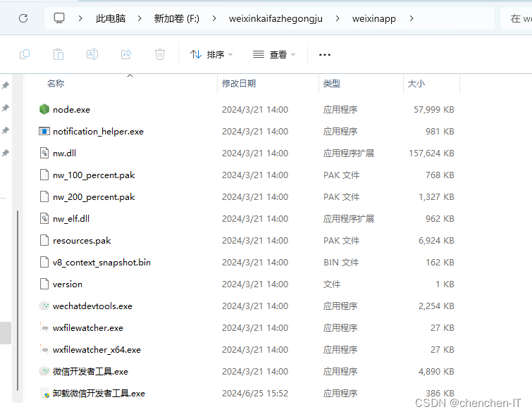532x414 pixels.
Task: Click the nw_elf.dll file icon
Action: (x=44, y=218)
